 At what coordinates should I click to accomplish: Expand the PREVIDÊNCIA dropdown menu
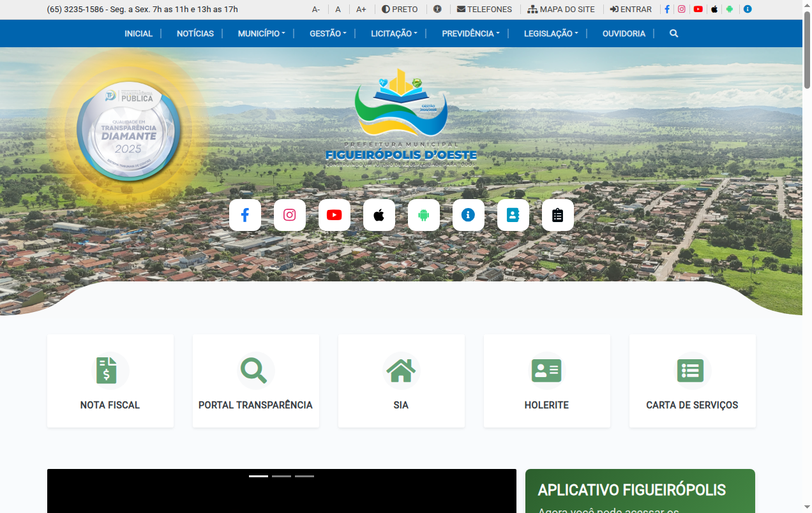471,34
